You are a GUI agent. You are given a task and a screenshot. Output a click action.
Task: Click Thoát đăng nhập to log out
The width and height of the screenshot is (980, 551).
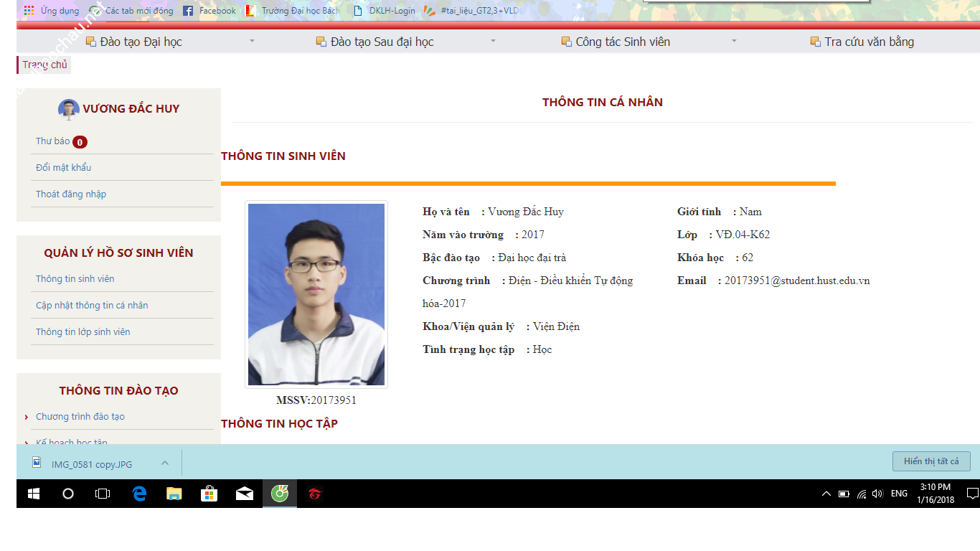point(71,194)
